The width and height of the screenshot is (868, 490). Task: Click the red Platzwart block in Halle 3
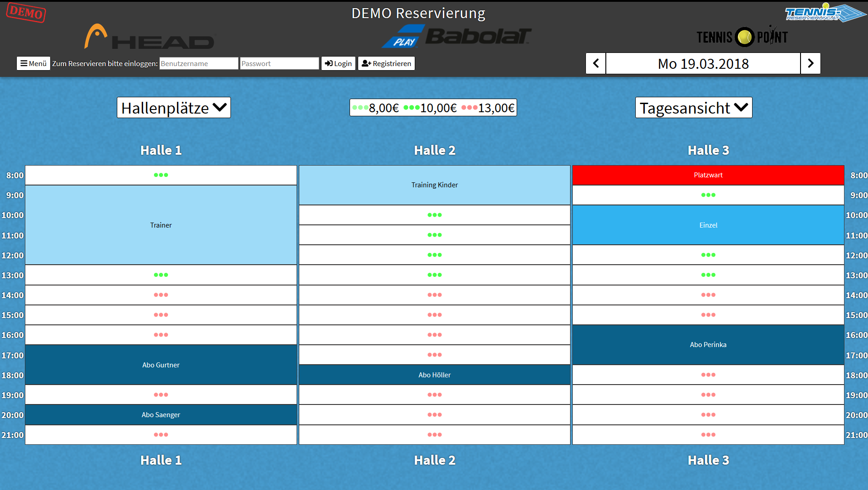[708, 175]
